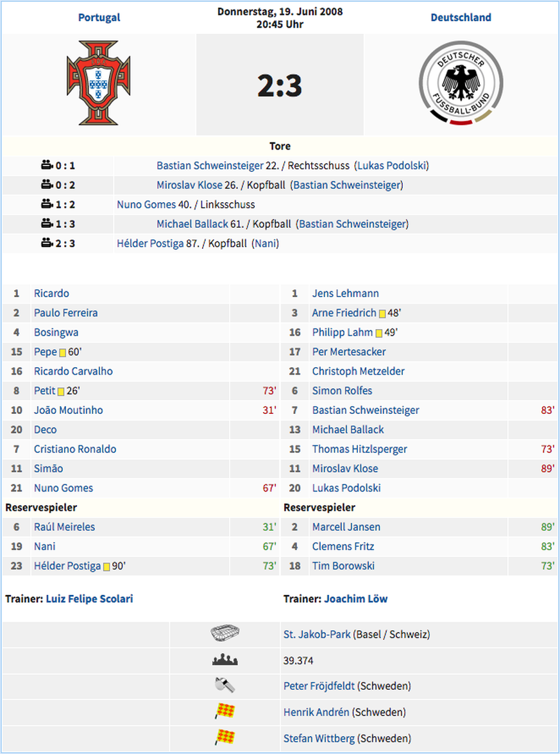Click the stadium icon beside St. Jakob-Park
The image size is (560, 754).
[225, 634]
